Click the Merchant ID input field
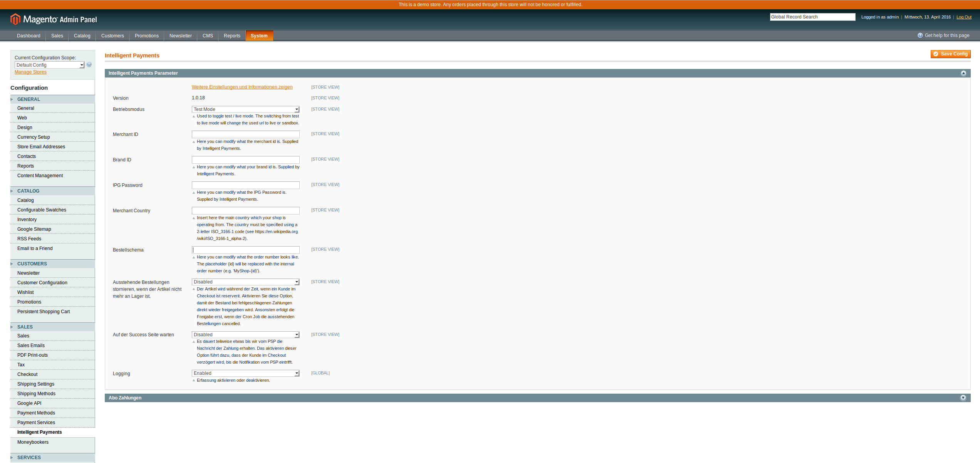This screenshot has height=463, width=980. pos(246,134)
